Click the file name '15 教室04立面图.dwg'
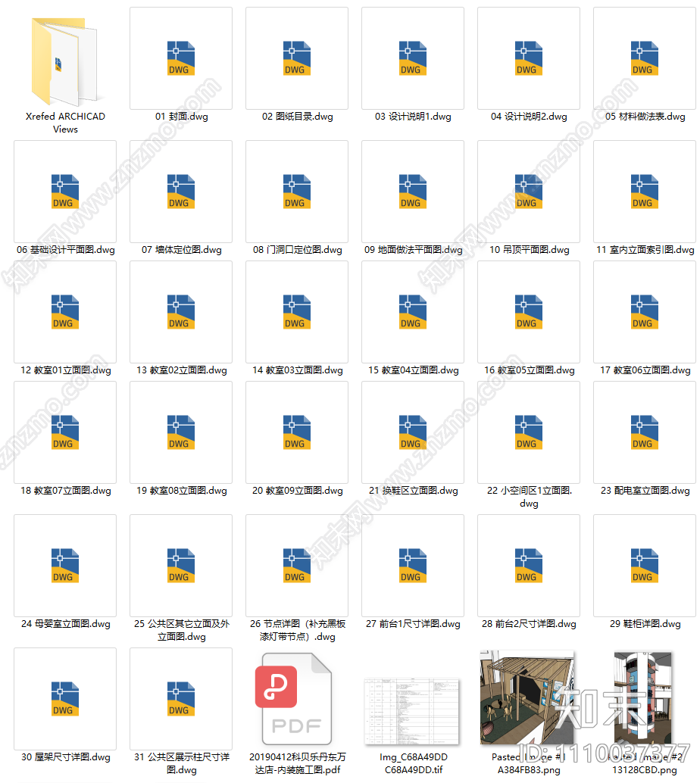This screenshot has width=700, height=783. pyautogui.click(x=413, y=370)
